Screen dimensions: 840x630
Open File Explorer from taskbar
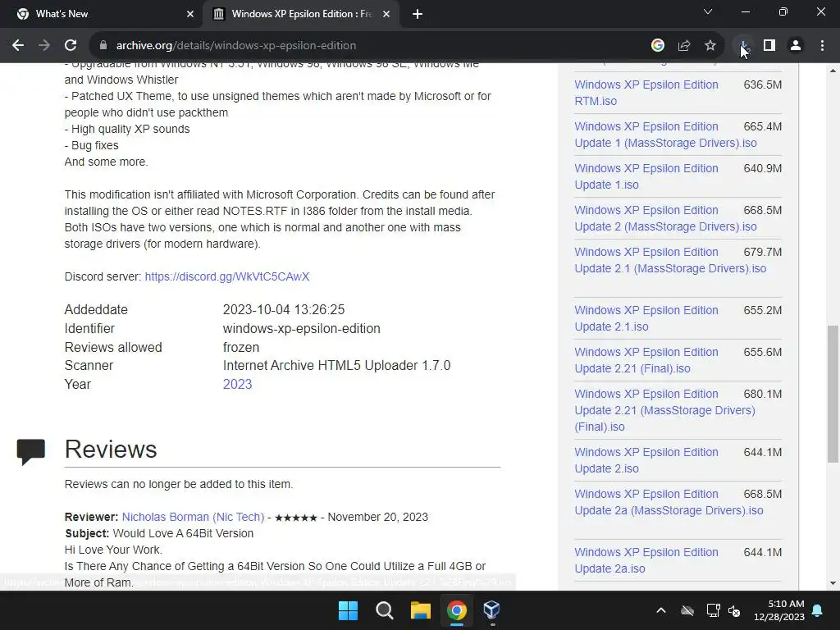(x=421, y=610)
